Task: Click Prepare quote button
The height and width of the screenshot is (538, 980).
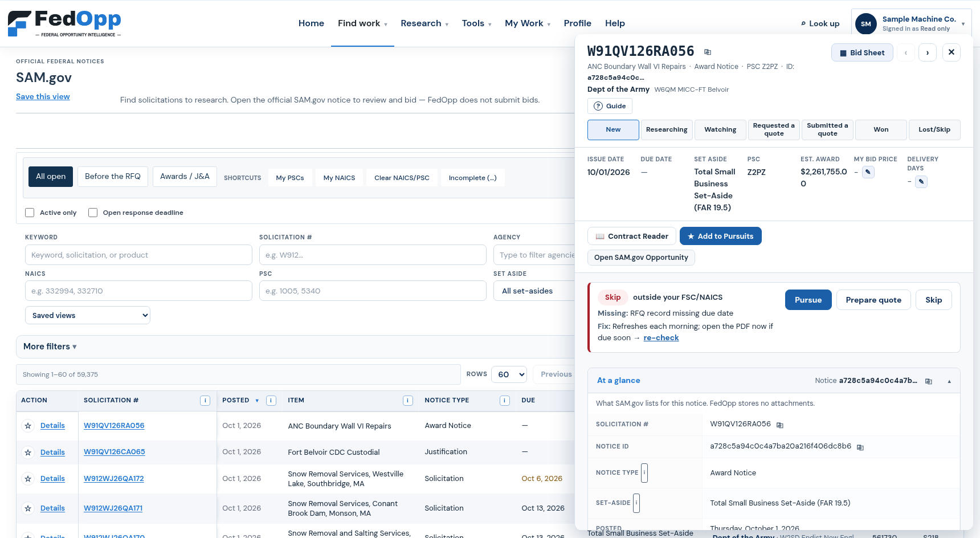Action: click(873, 300)
